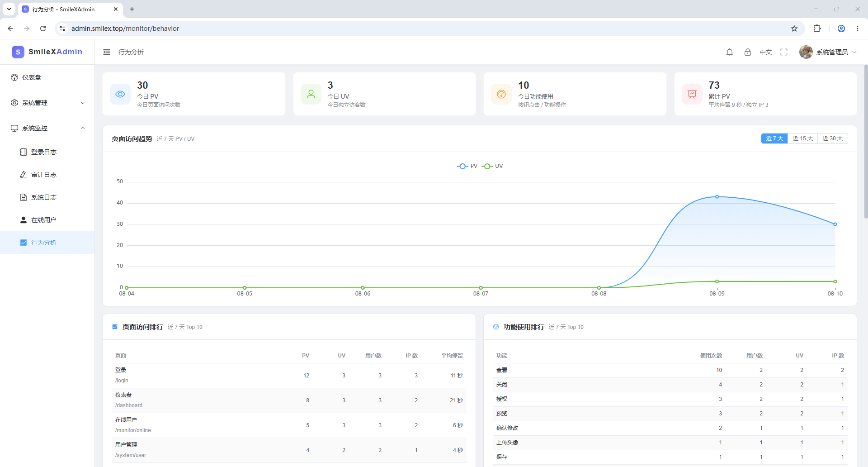Image resolution: width=868 pixels, height=467 pixels.
Task: Open 登录日志 in sidebar
Action: point(47,152)
